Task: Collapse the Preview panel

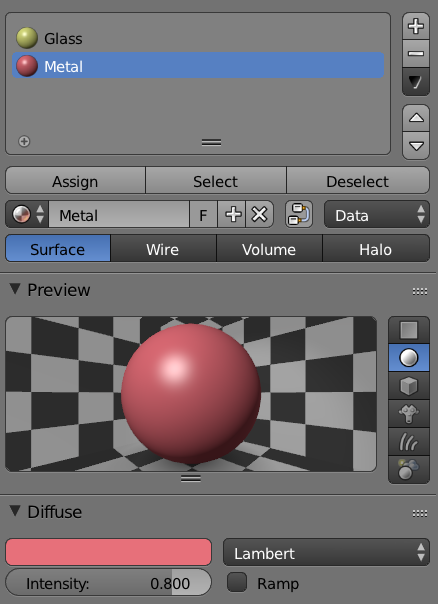Action: click(x=15, y=289)
